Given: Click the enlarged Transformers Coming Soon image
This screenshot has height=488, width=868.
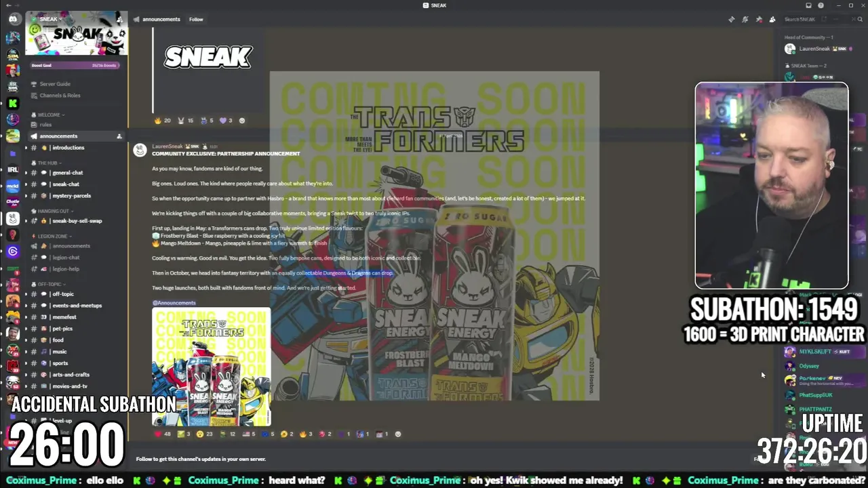Looking at the screenshot, I should click(435, 236).
